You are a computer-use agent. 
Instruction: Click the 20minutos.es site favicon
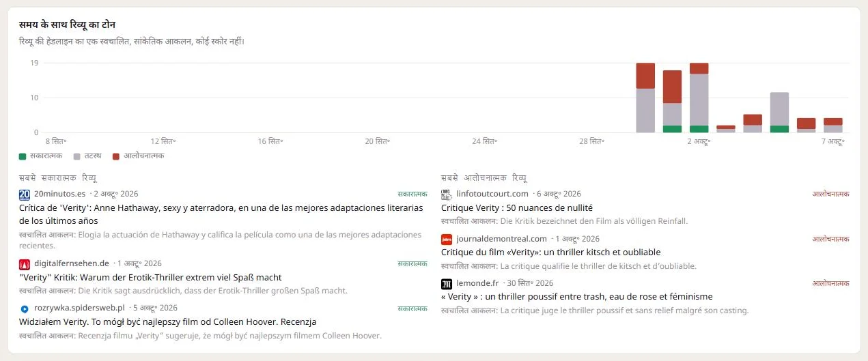click(25, 194)
